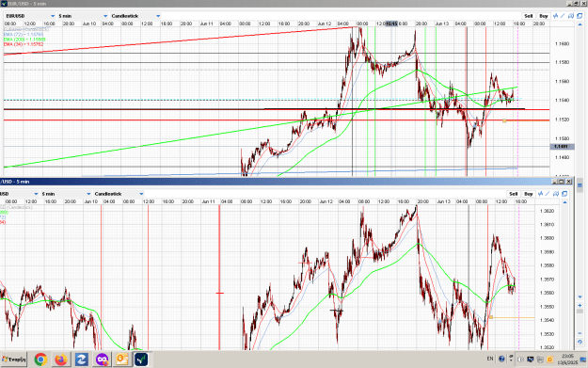Image resolution: width=588 pixels, height=368 pixels.
Task: Click EMA (34) indicator label in top chart
Action: pos(24,44)
